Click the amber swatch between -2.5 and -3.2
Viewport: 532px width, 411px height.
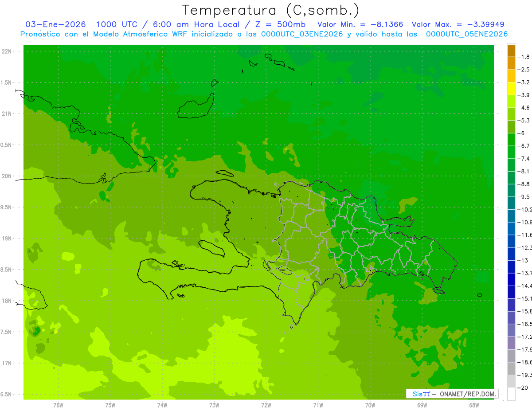[511, 76]
